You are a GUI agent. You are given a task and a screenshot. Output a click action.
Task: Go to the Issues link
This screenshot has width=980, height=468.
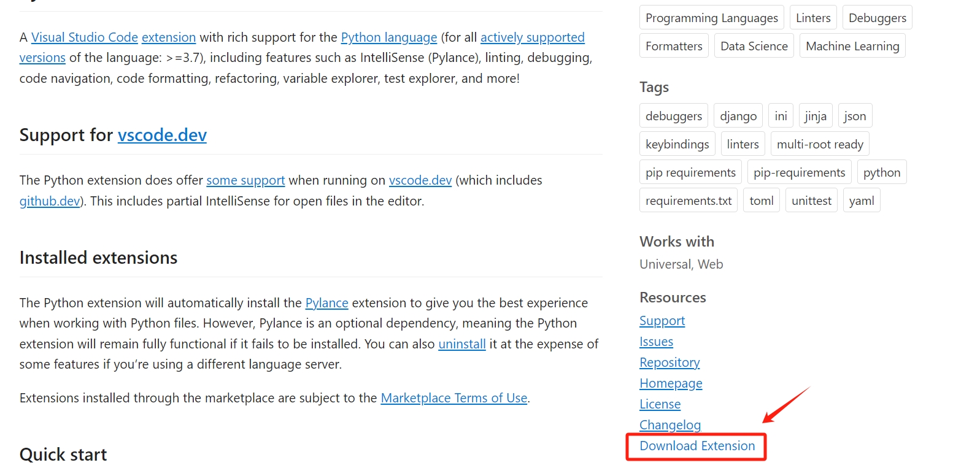pos(656,342)
